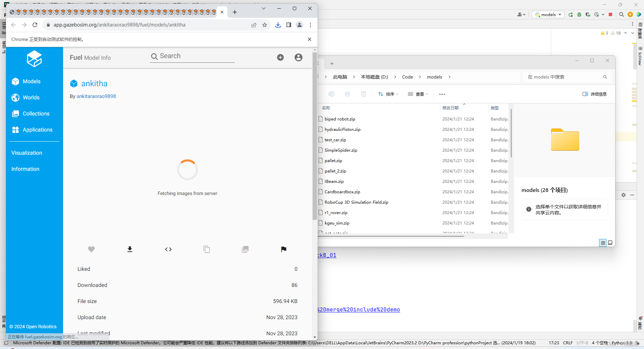Sort by modified date column header

tap(464, 108)
